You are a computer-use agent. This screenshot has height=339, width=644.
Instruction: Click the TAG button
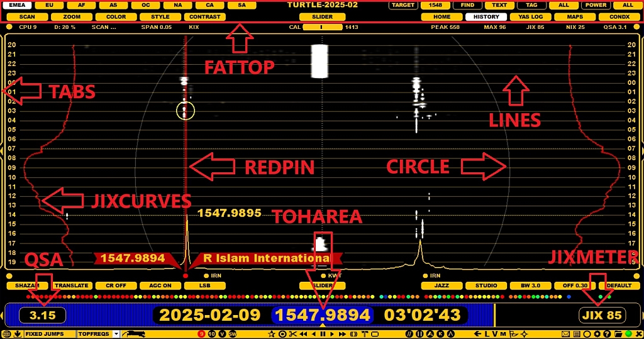[531, 5]
